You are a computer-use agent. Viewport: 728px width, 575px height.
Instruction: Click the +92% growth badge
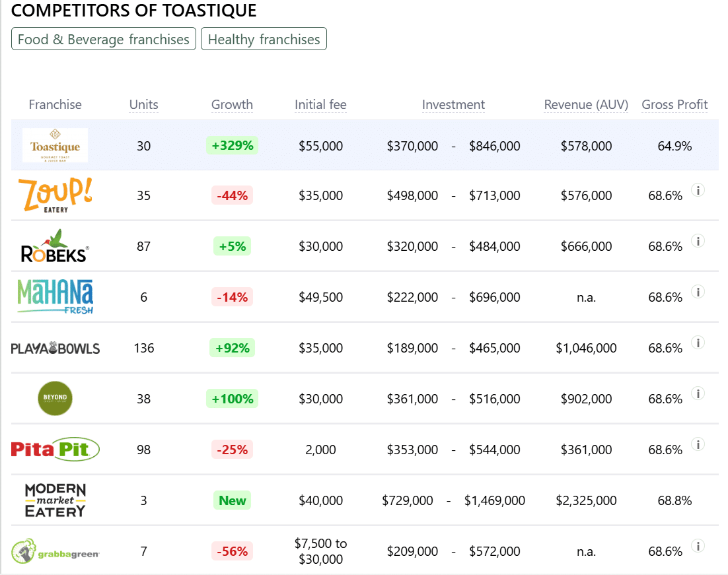click(x=232, y=348)
